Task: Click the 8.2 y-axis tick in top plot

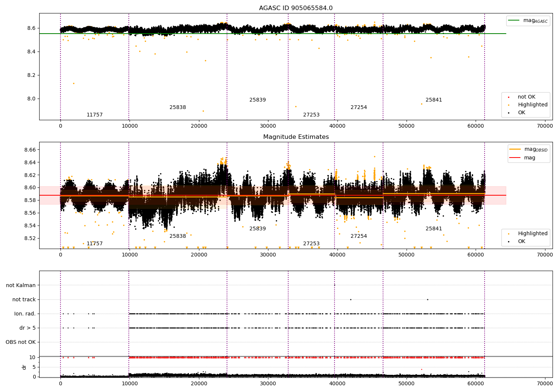Action: (x=31, y=75)
